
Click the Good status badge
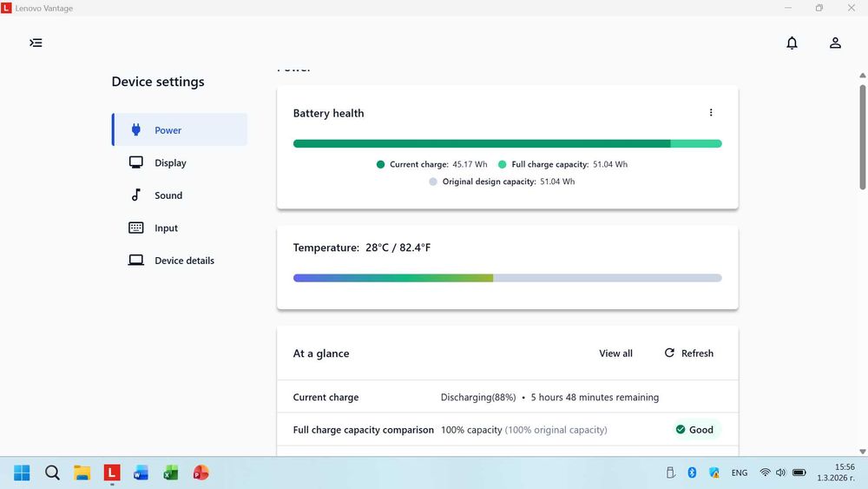tap(694, 430)
